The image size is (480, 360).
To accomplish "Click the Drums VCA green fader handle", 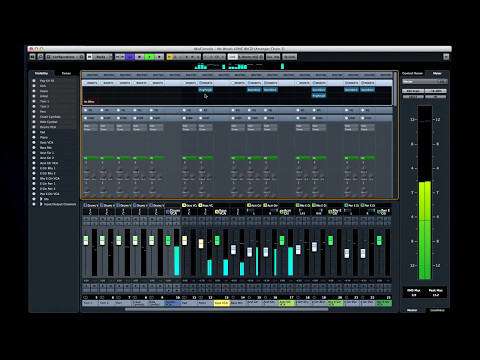I will tap(168, 240).
